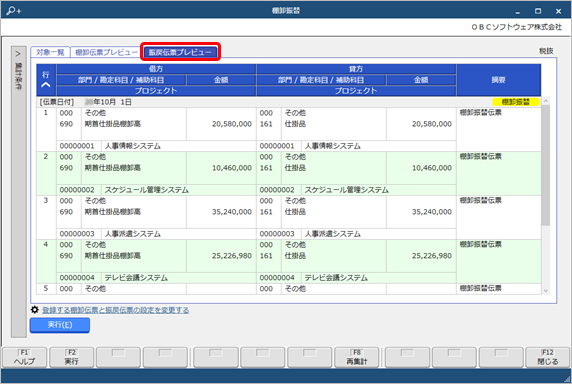Select the 振戻伝票プレビュー tab
This screenshot has height=384, width=572.
[180, 52]
